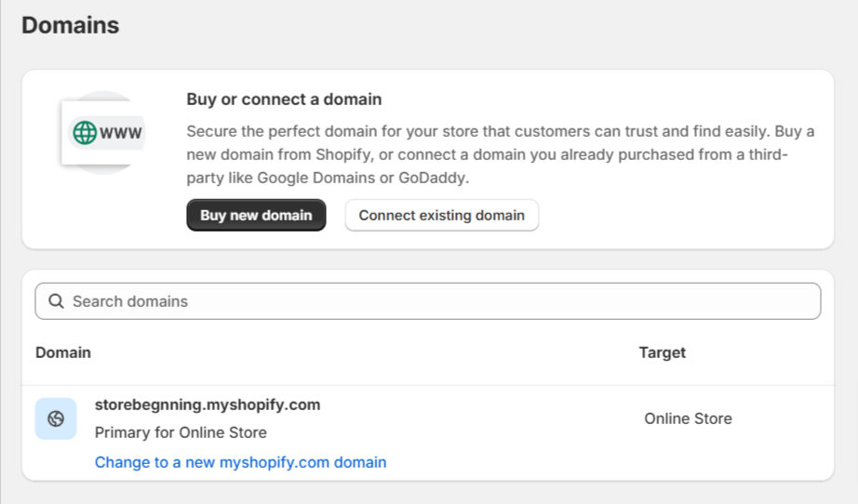Click the Online Store target value

[x=688, y=418]
